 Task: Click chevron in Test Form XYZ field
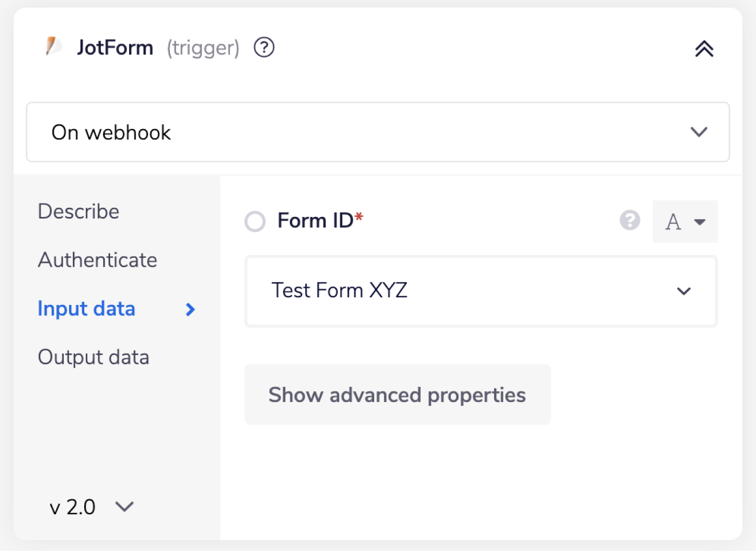point(684,291)
